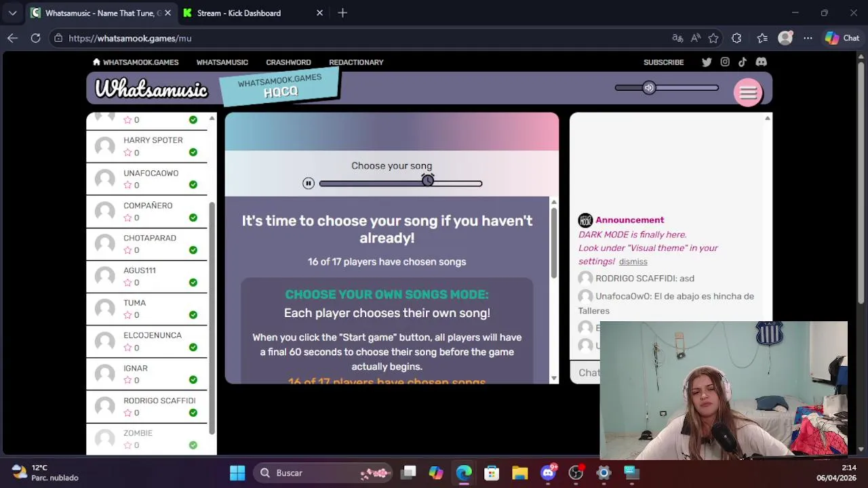Image resolution: width=868 pixels, height=488 pixels.
Task: Click the home icon beside WHATSAMOOK.GAMES
Action: point(96,62)
